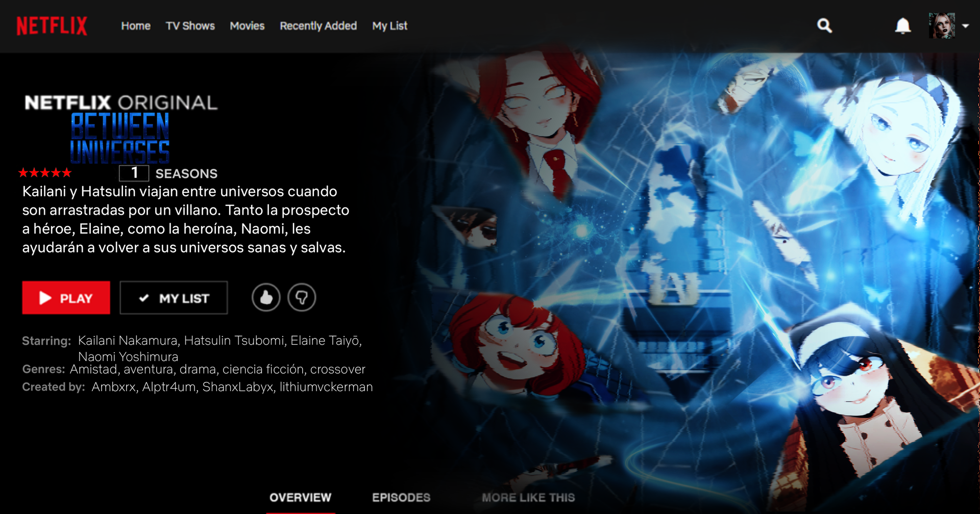The image size is (980, 514).
Task: Open the notifications bell
Action: click(903, 25)
